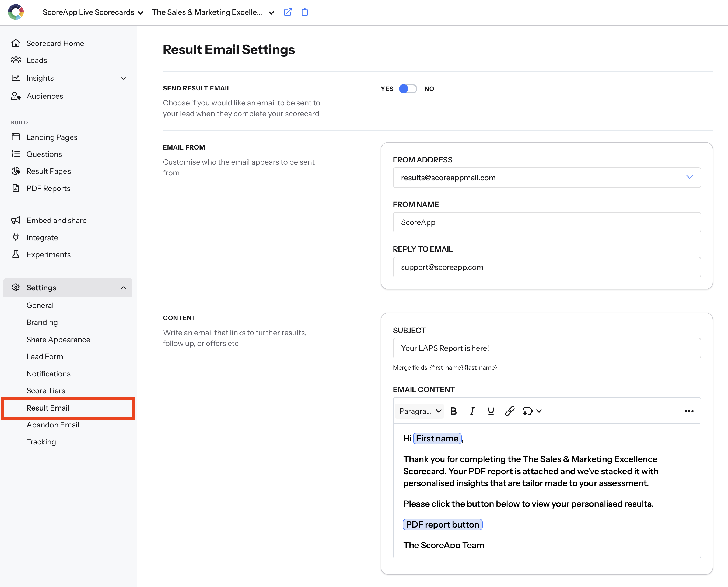728x587 pixels.
Task: Toggle the Send Result Email switch
Action: pos(408,89)
